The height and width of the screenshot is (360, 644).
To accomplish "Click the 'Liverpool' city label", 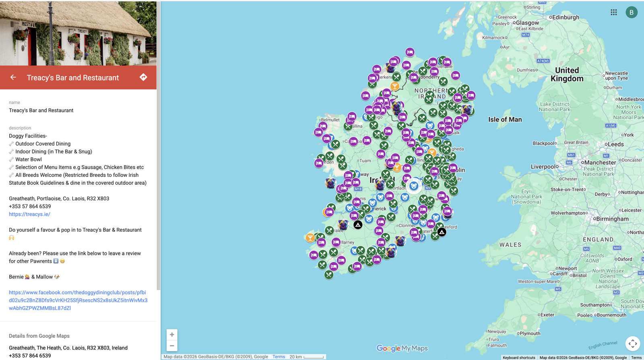I will pos(543,167).
